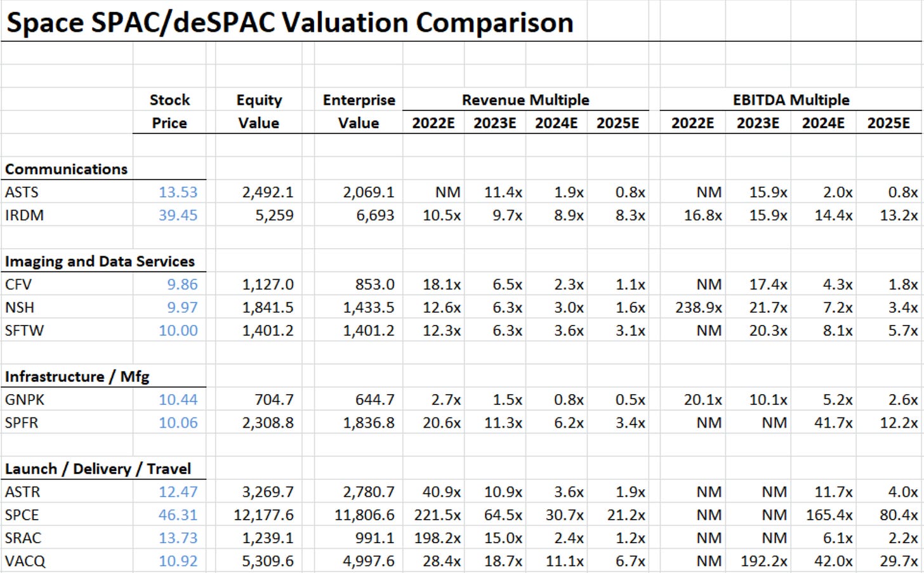Click the SPCE ticker cell
Screen dimensions: 924x573
coord(22,515)
